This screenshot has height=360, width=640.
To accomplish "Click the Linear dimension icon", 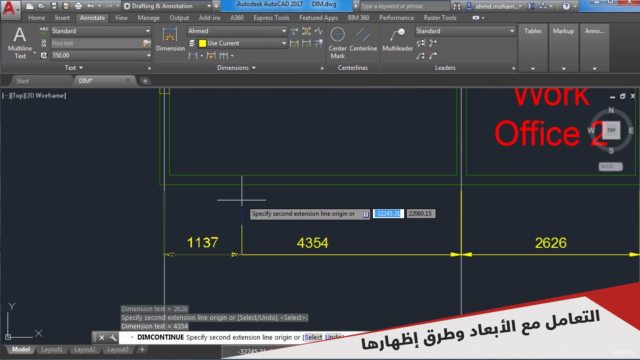I will pos(193,56).
